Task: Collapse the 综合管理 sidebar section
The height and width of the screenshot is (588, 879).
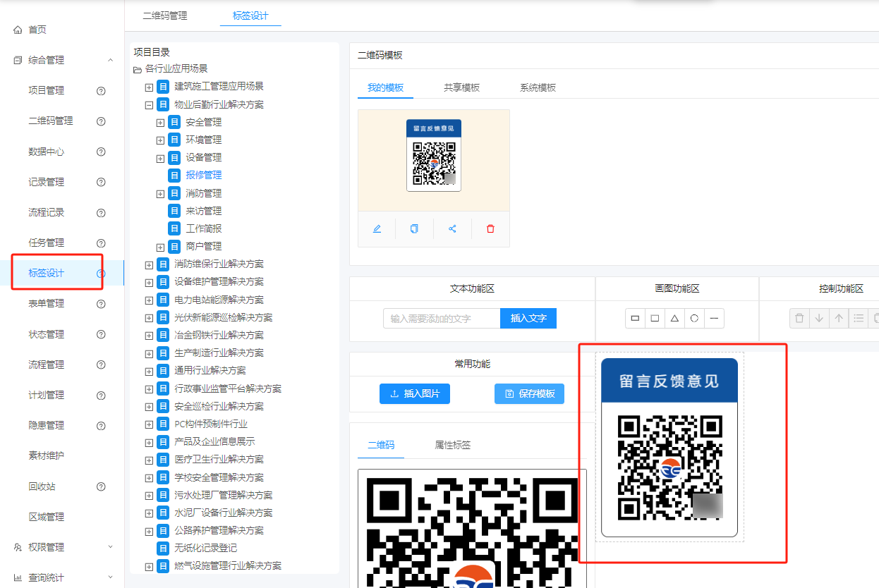Action: [x=110, y=61]
